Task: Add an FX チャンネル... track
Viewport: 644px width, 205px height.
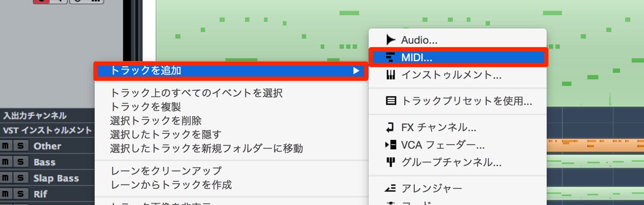Action: tap(458, 128)
